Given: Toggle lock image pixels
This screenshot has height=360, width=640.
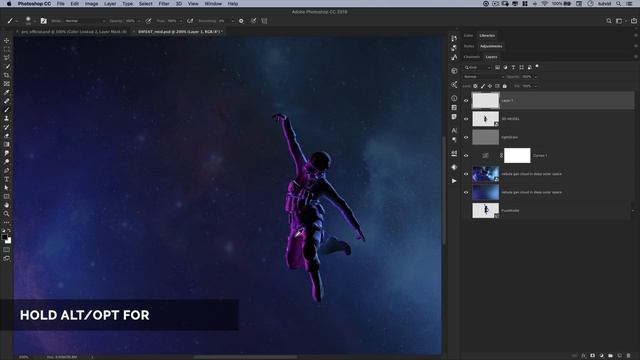Looking at the screenshot, I should click(482, 86).
